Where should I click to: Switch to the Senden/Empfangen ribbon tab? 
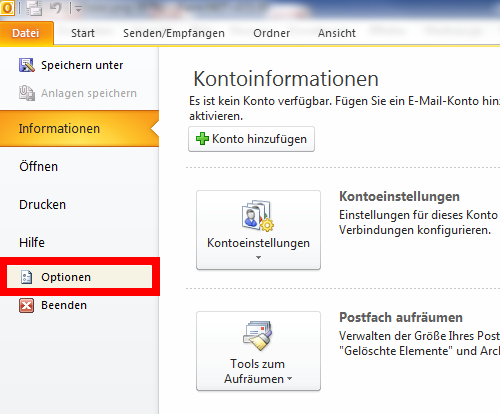point(174,33)
